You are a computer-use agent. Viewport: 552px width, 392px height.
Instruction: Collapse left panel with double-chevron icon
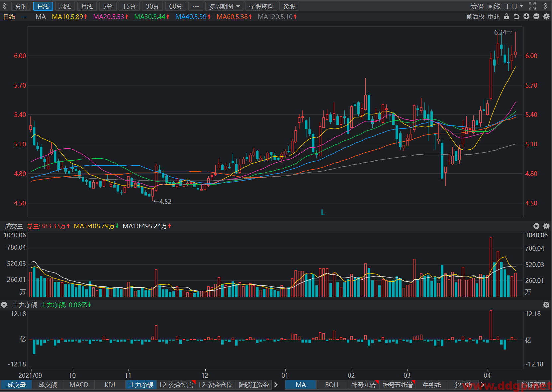pyautogui.click(x=5, y=6)
